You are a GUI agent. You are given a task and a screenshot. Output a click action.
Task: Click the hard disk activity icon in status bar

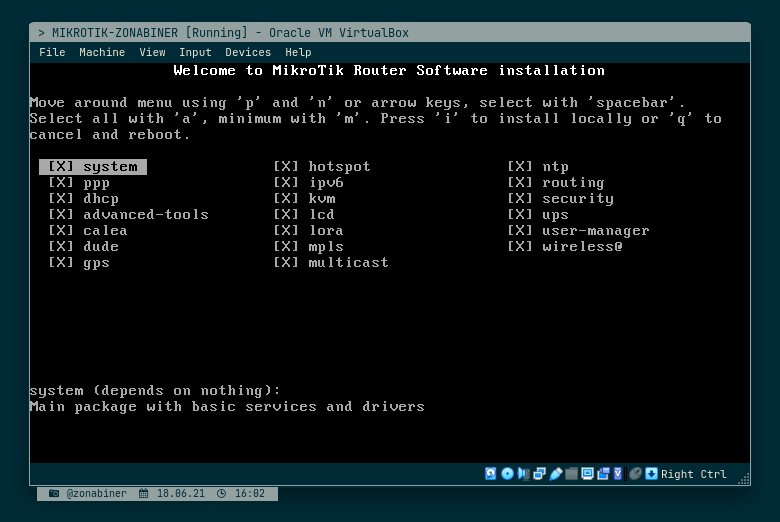[x=490, y=474]
